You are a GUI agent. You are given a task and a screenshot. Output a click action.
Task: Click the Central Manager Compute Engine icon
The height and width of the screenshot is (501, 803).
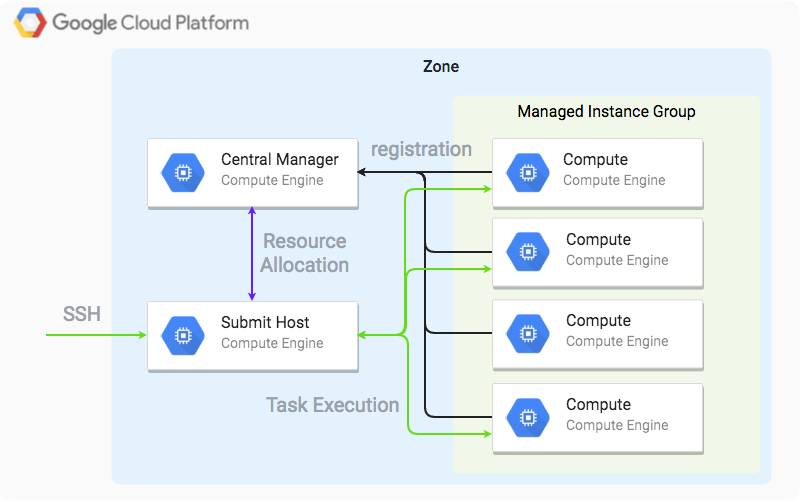[183, 173]
